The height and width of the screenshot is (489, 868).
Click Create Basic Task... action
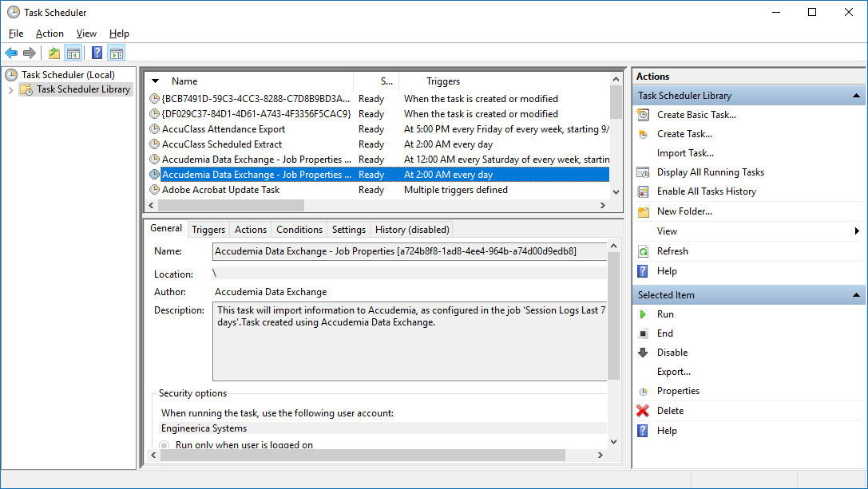[x=696, y=115]
